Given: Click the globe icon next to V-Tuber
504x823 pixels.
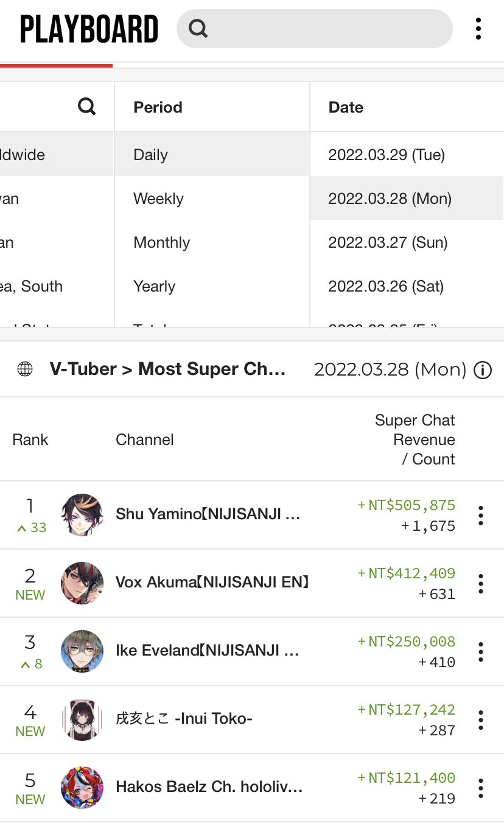Looking at the screenshot, I should 25,369.
